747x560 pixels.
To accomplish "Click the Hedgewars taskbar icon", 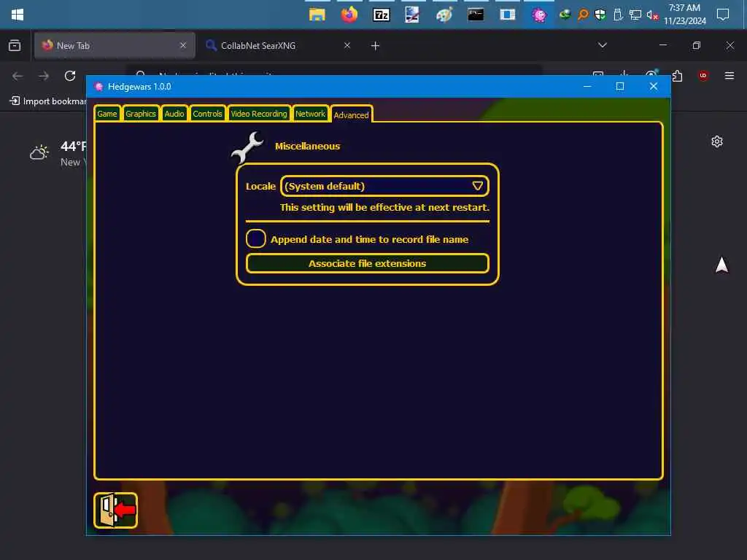I will pos(539,15).
